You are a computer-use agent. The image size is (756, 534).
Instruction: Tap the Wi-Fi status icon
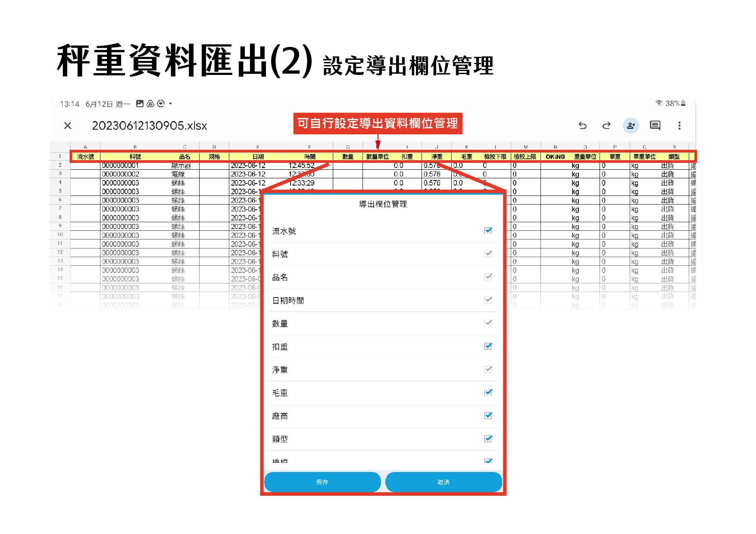click(x=659, y=103)
